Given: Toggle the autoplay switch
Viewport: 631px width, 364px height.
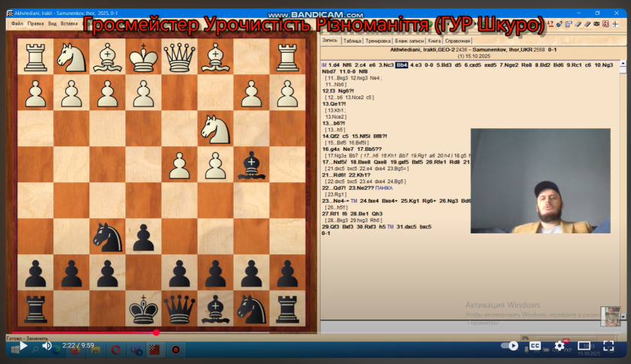Looking at the screenshot, I should [x=512, y=346].
